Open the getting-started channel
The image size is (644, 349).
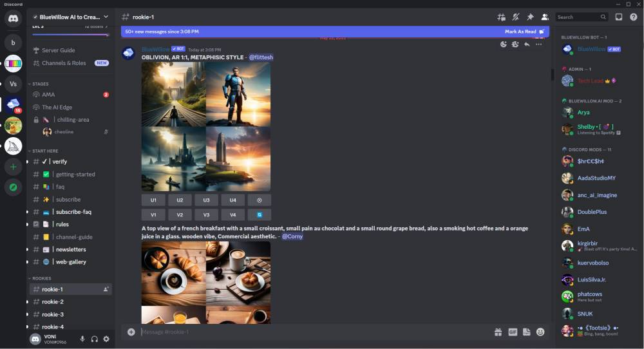tap(70, 174)
